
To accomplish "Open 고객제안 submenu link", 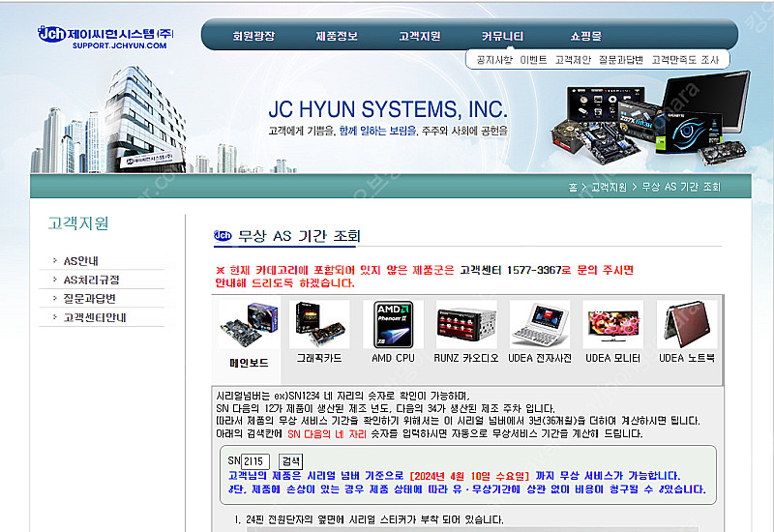I will 573,60.
